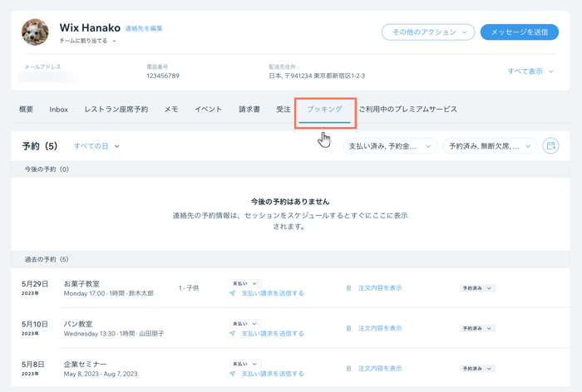Open すべての日 date filter
Image resolution: width=582 pixels, height=392 pixels.
(x=96, y=146)
